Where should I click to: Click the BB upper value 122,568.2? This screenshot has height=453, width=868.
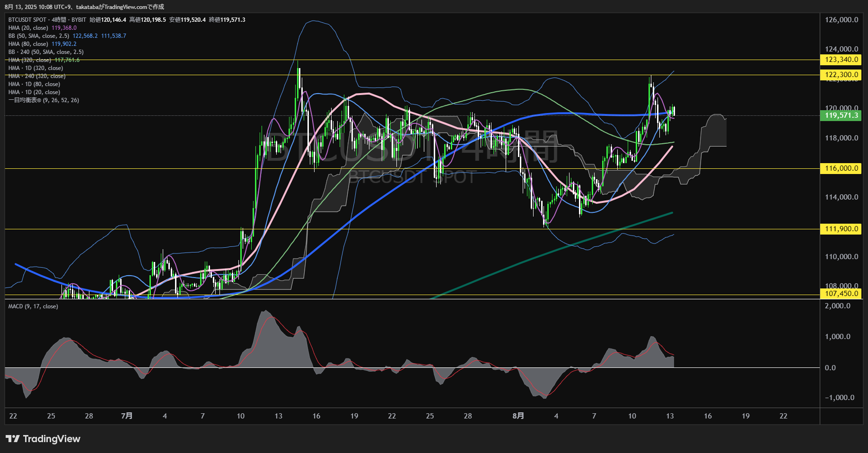click(x=85, y=36)
